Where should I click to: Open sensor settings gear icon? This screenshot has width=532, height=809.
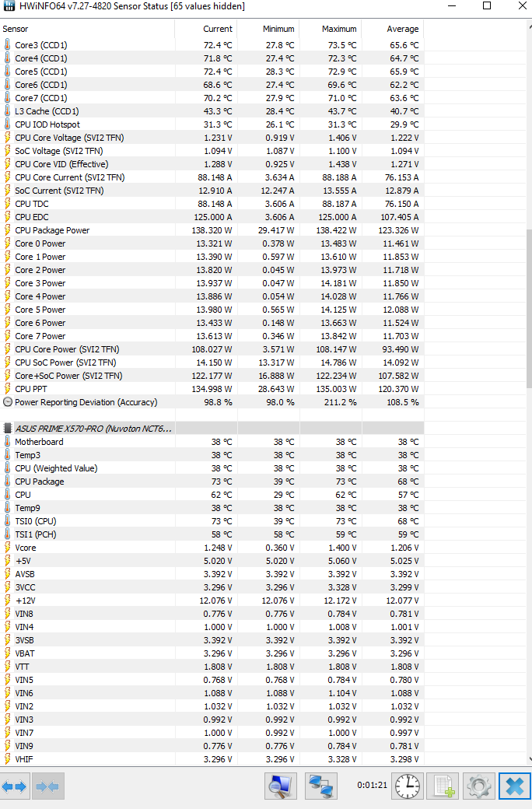point(479,786)
